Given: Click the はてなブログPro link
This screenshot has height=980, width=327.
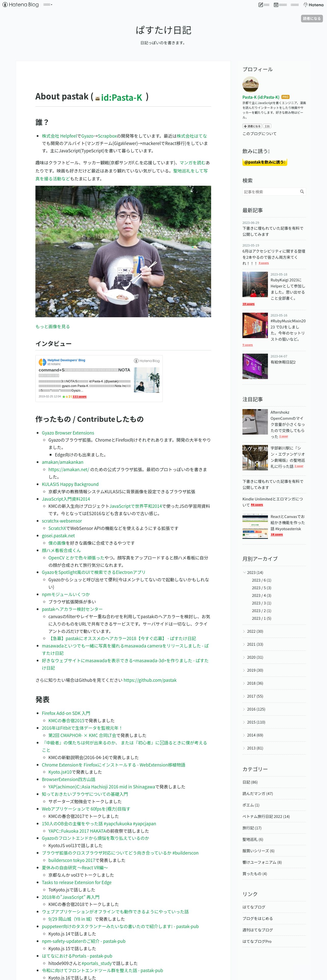Looking at the screenshot, I should (256, 941).
